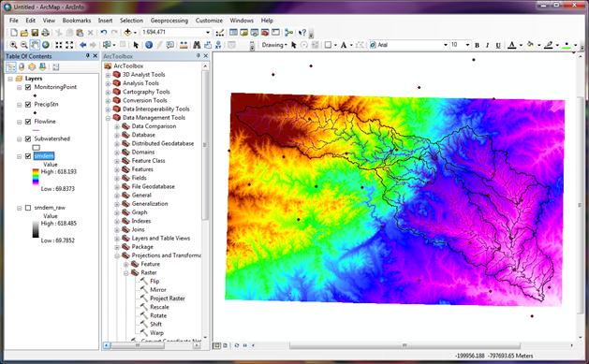589x364 pixels.
Task: Select the Zoom In tool
Action: [13, 45]
